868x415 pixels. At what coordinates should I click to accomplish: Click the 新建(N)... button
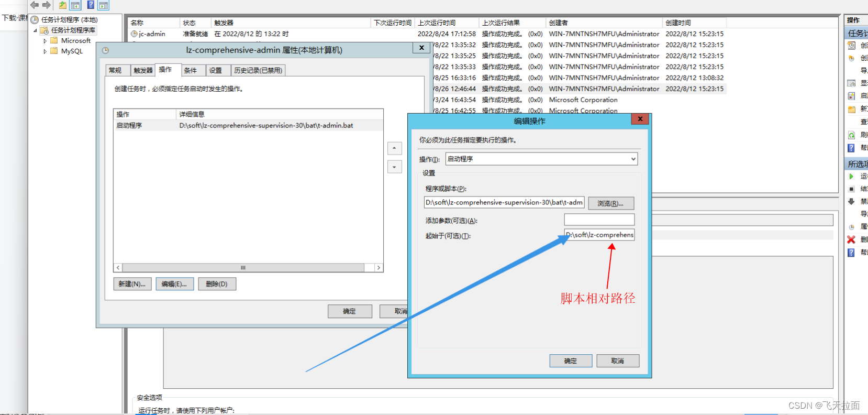(132, 284)
